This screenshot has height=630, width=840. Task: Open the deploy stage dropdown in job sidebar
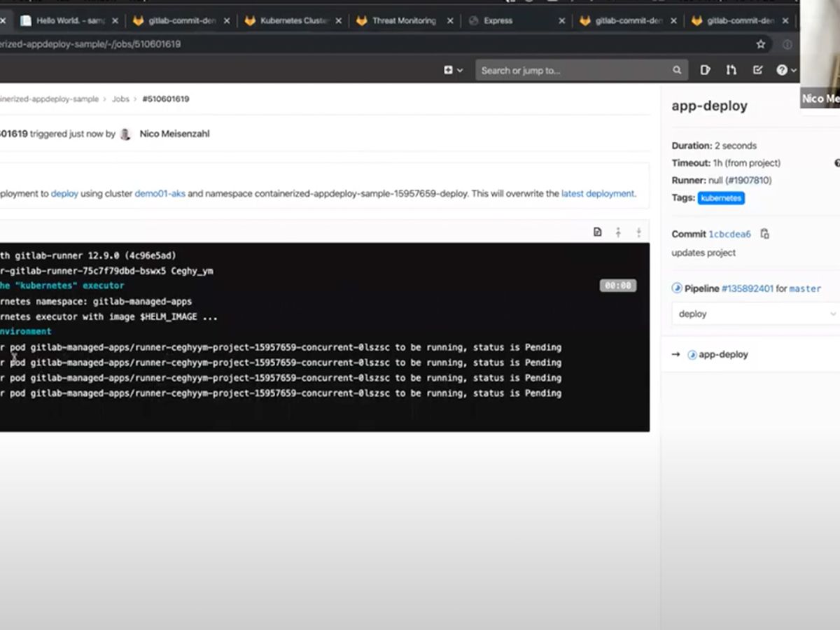(x=832, y=314)
